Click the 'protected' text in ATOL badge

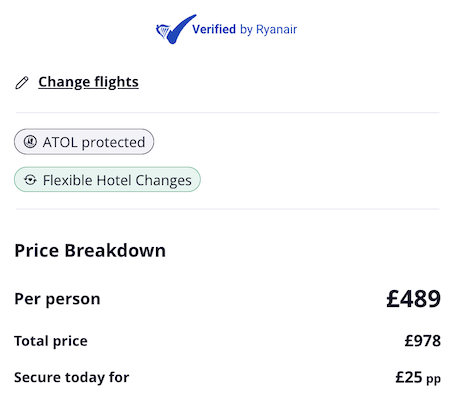(113, 142)
